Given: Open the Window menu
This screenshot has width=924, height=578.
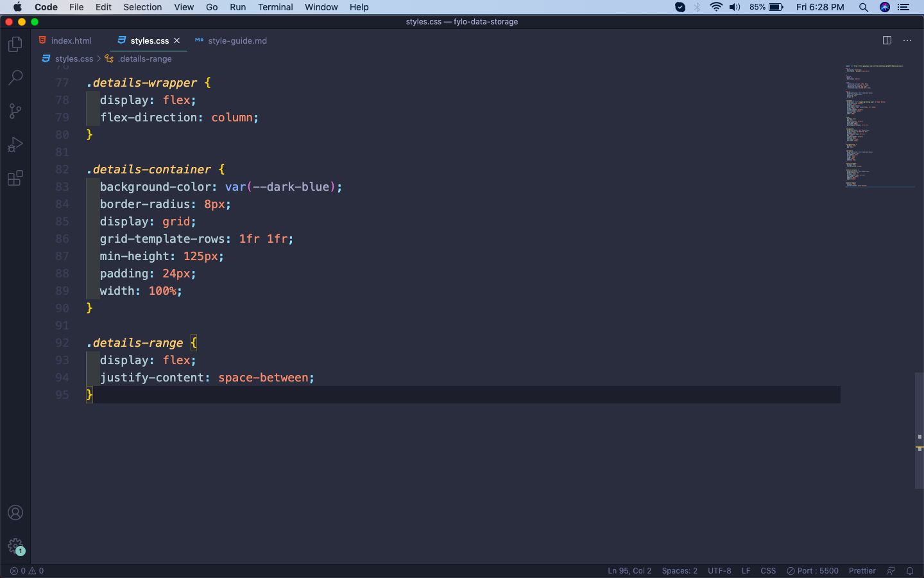Looking at the screenshot, I should (x=321, y=7).
